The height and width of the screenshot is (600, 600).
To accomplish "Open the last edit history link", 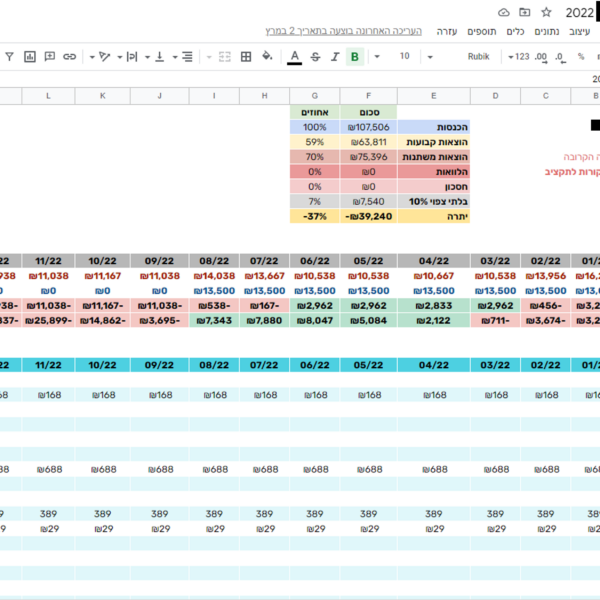I will (344, 31).
